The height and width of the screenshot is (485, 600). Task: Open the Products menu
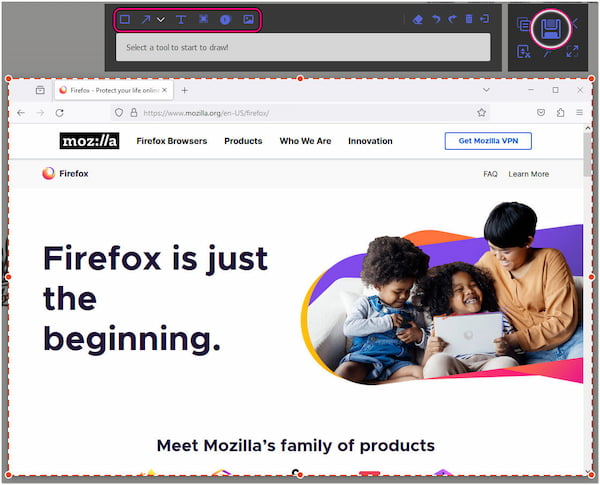click(243, 141)
